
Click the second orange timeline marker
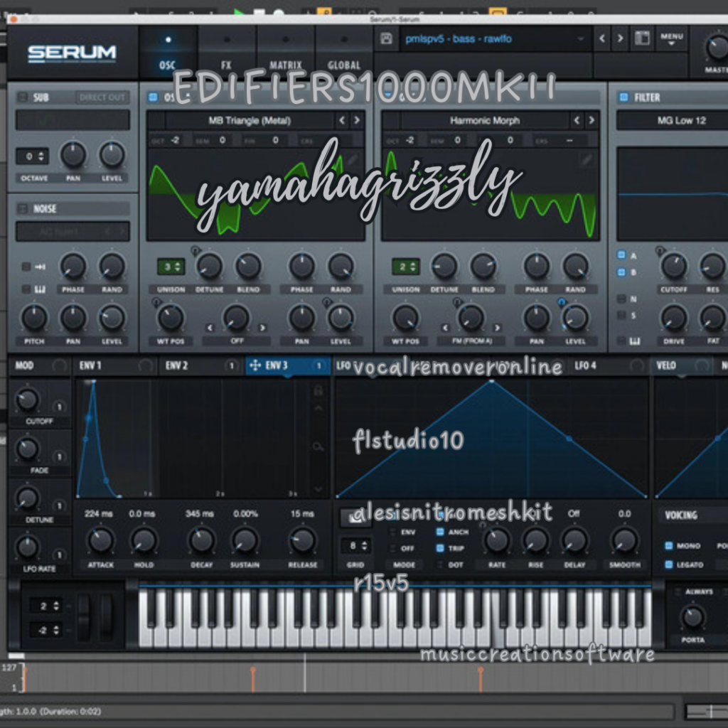[253, 679]
